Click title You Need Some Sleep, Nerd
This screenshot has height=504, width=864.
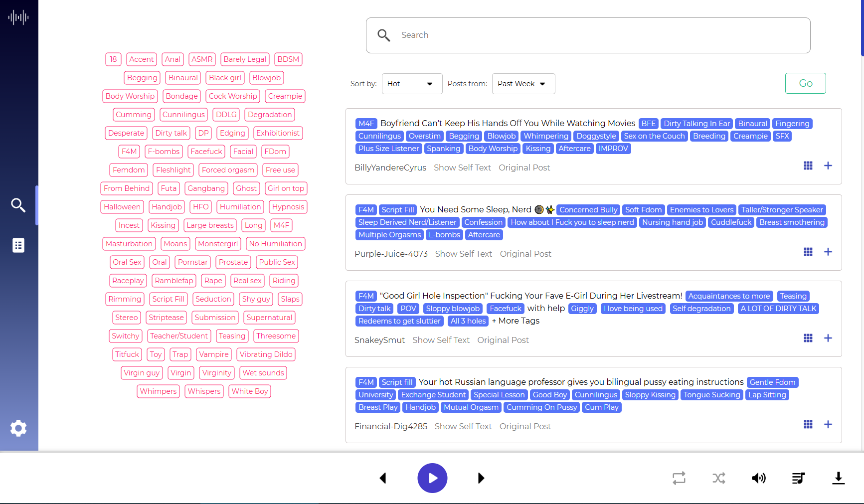[x=476, y=210]
